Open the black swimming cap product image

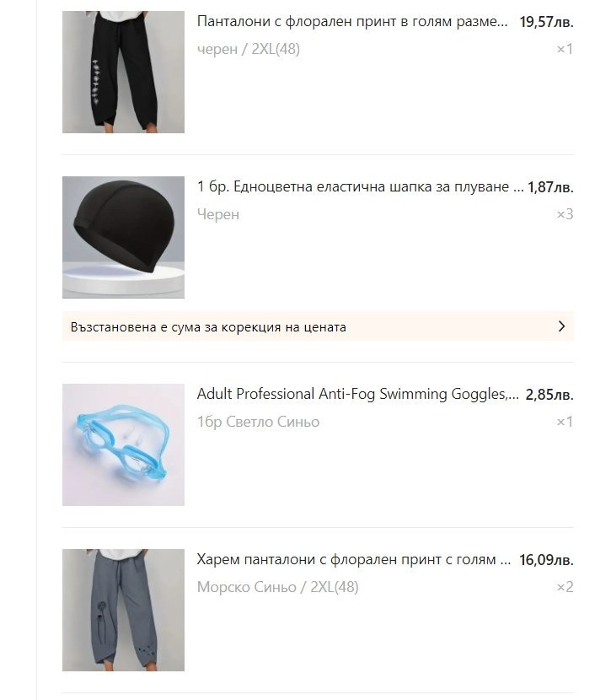click(123, 237)
